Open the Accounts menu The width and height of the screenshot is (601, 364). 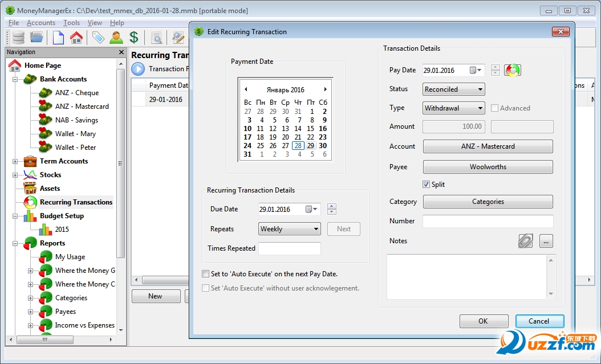tap(41, 23)
